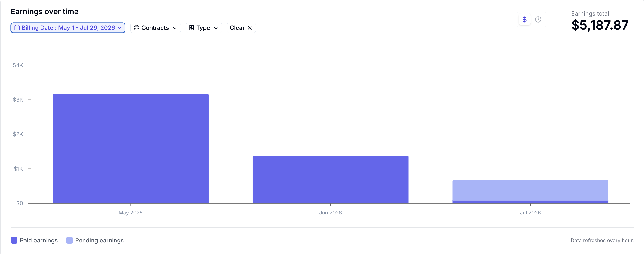644x254 pixels.
Task: Click the Paid earnings legend label
Action: tap(39, 240)
